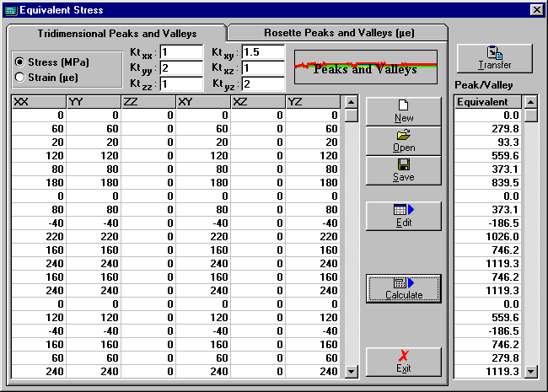Select the Stress (MPa) radio button

20,62
